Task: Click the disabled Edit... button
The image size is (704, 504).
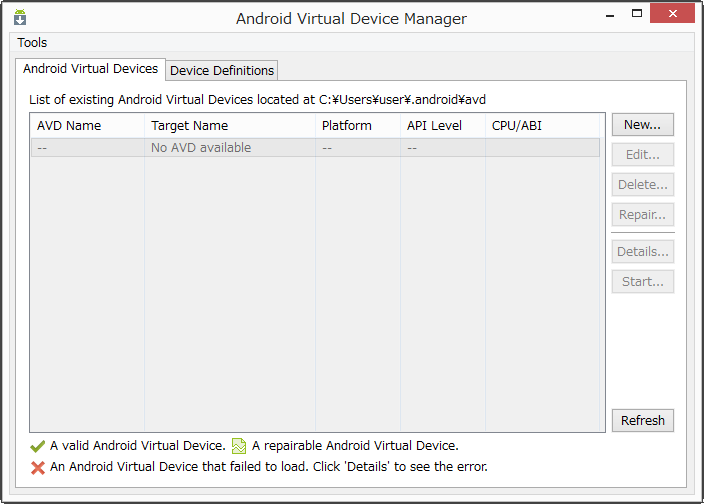Action: 642,155
